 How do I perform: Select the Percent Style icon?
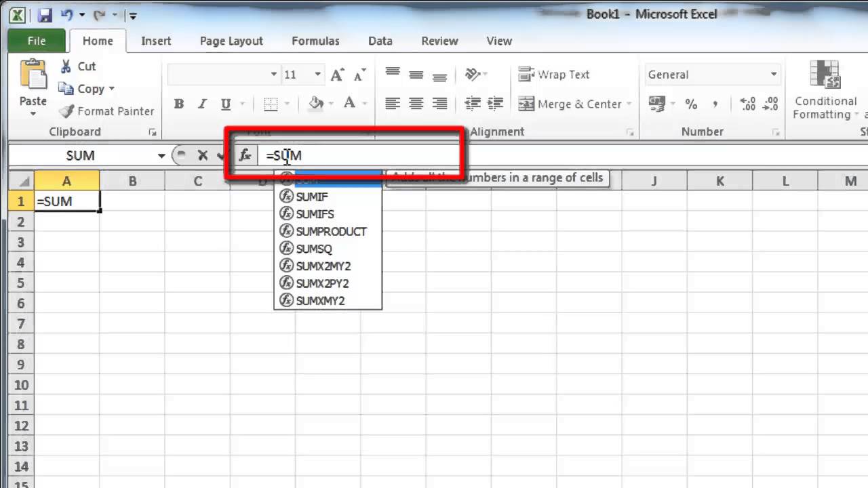(x=691, y=104)
